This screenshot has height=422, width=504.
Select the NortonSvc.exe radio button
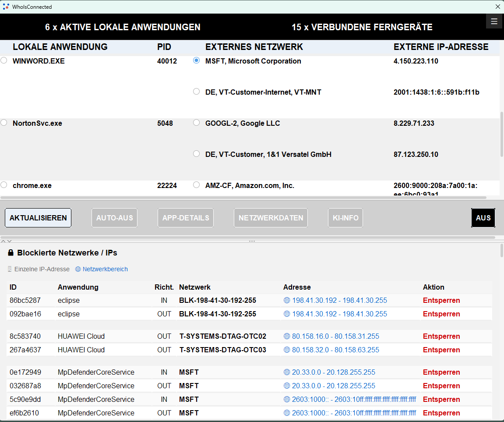(4, 123)
